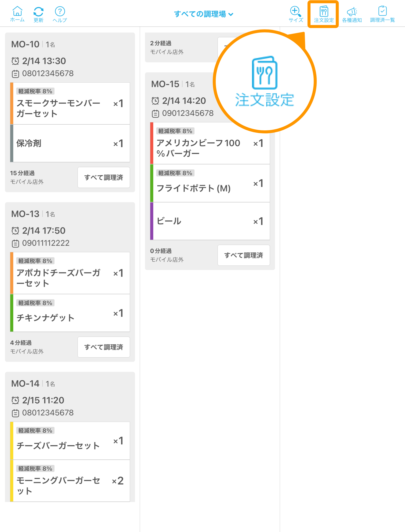
Task: Select ビール item row
Action: click(x=210, y=221)
